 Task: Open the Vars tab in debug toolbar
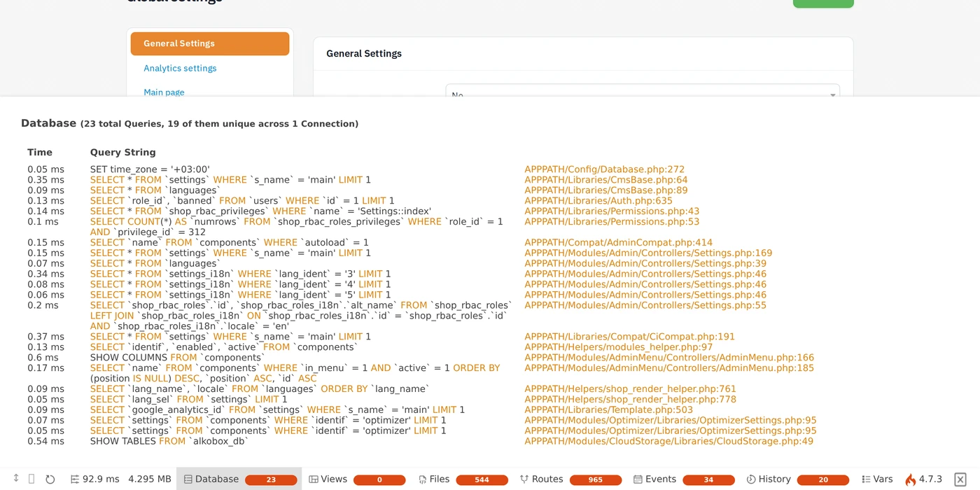point(877,479)
